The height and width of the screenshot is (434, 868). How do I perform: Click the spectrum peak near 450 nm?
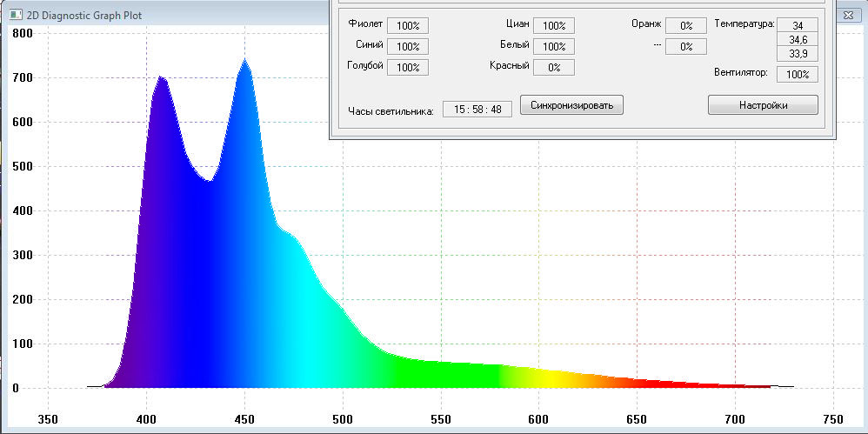point(244,59)
